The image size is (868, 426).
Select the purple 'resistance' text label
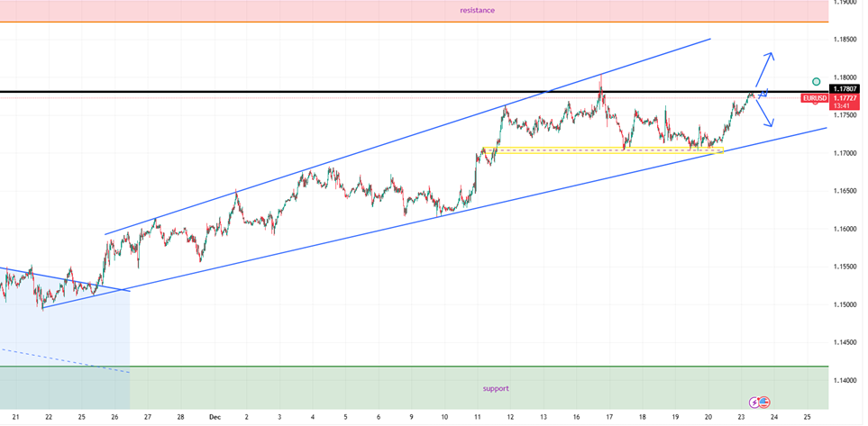click(477, 10)
